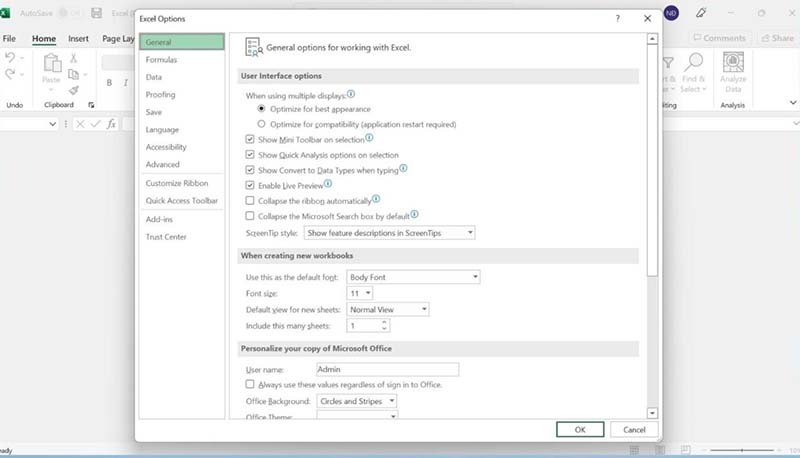Viewport: 800px width, 458px height.
Task: Click the Cut scissors icon
Action: [73, 58]
